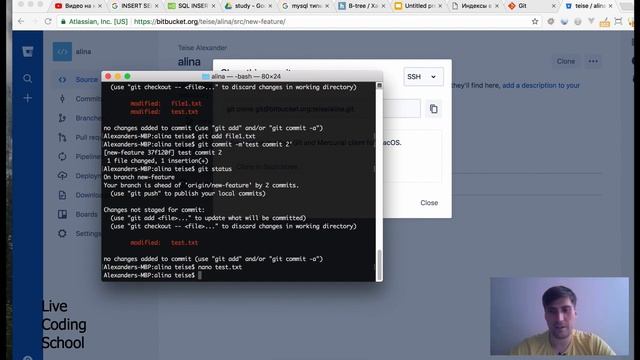The image size is (640, 360).
Task: Click the green zoom button of the terminal
Action: [127, 76]
